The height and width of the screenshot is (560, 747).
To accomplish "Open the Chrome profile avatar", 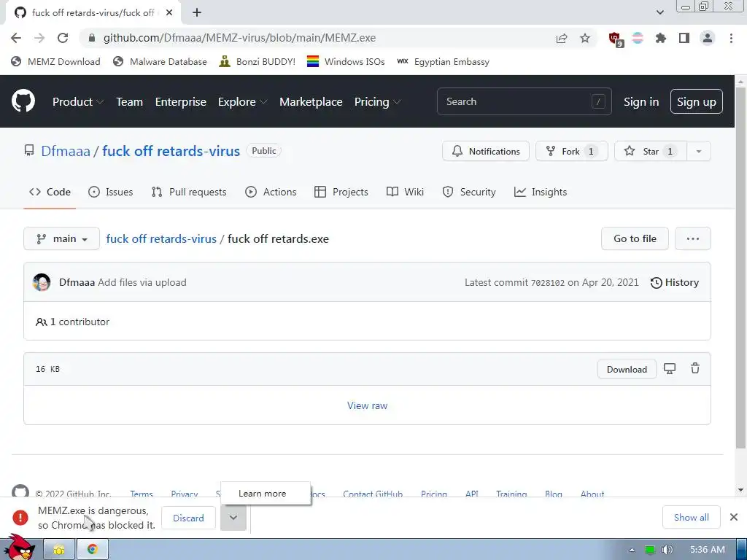I will click(708, 38).
